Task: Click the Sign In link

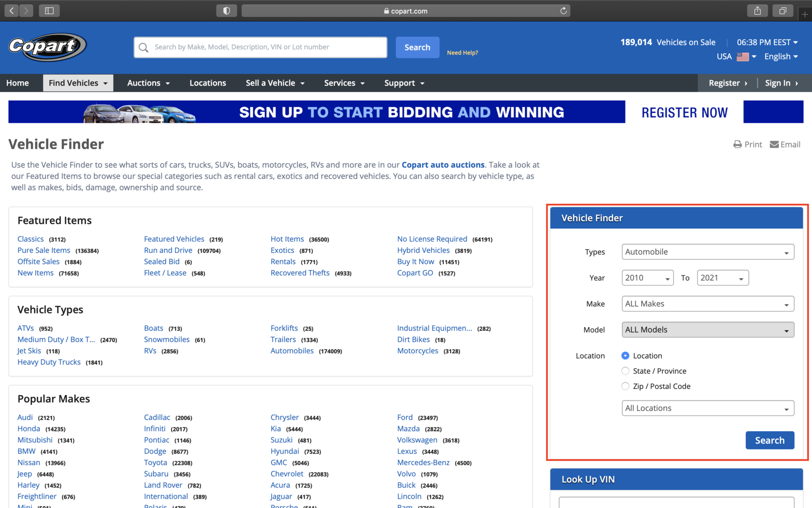Action: (782, 83)
